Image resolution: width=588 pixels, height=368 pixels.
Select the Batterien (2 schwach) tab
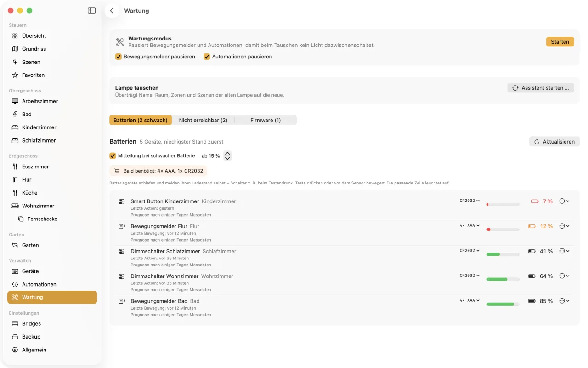tap(141, 120)
